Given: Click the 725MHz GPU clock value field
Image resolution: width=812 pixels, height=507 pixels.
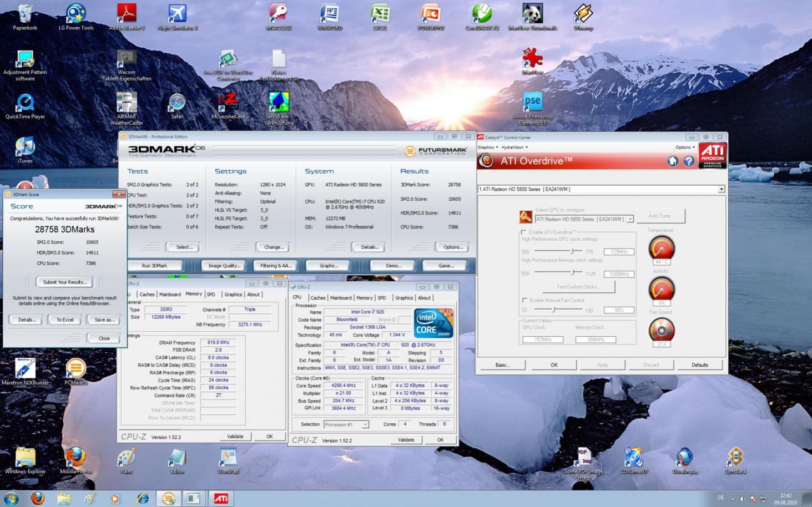Looking at the screenshot, I should pyautogui.click(x=619, y=252).
